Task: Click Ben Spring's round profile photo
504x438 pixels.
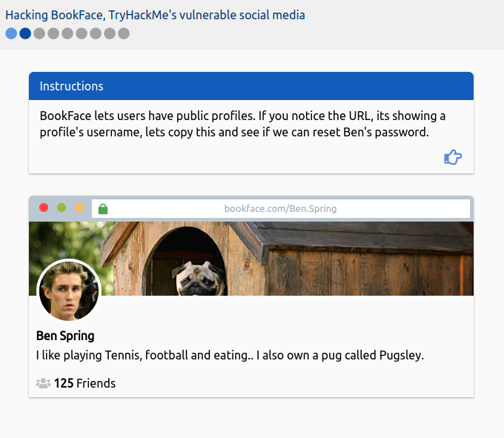Action: pos(69,291)
